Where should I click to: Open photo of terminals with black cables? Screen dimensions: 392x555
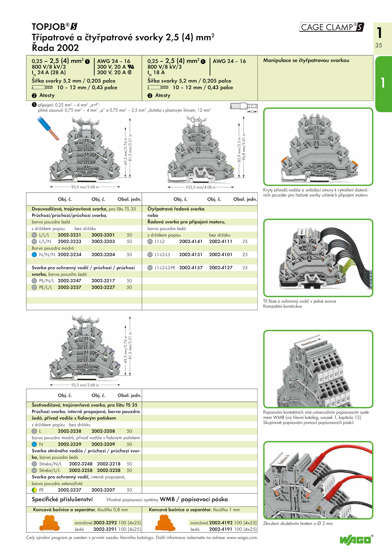coord(318,258)
